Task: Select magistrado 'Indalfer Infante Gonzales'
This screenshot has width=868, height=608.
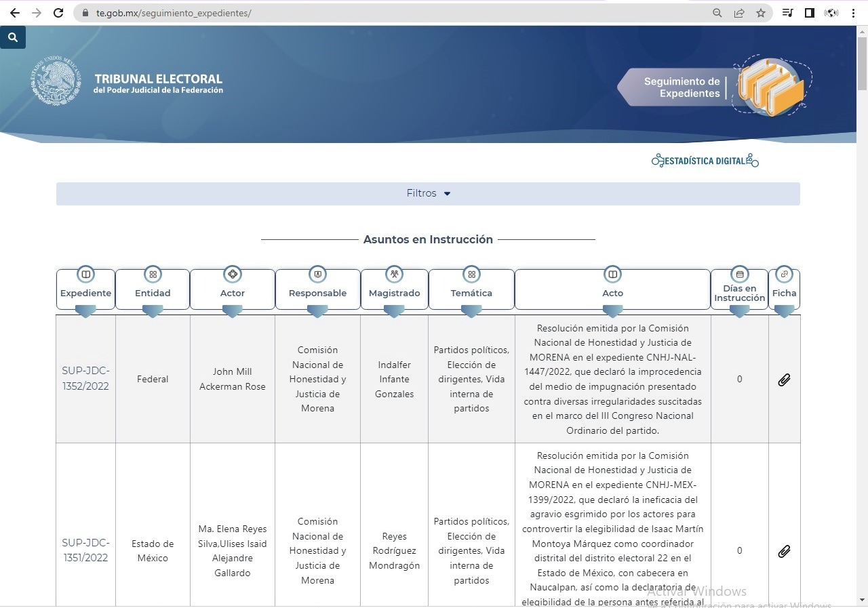Action: [x=394, y=379]
